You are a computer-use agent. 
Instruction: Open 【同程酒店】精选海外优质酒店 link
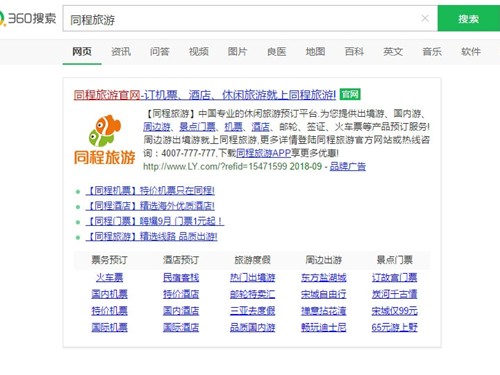click(150, 206)
